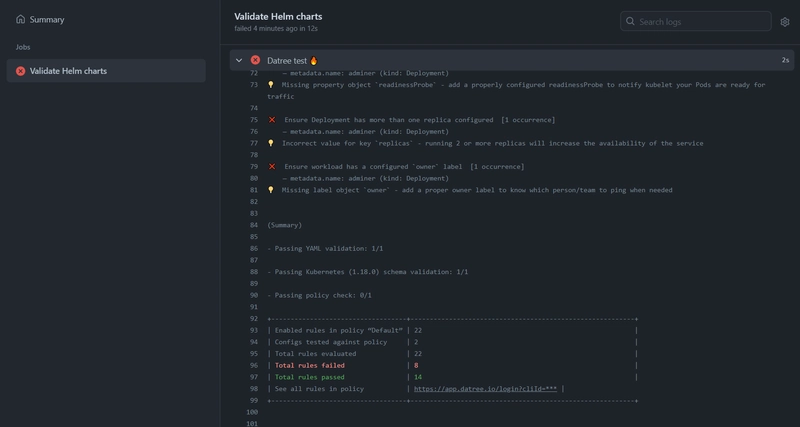Screen dimensions: 800x427
Task: Click line number 75
Action: pos(254,120)
